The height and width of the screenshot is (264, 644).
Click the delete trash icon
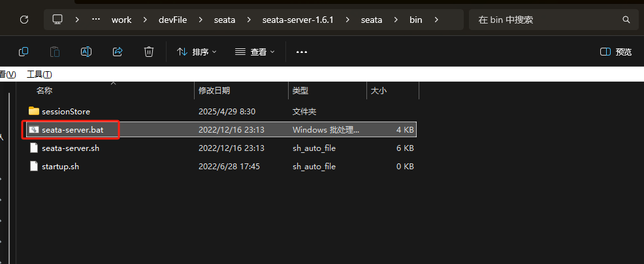pyautogui.click(x=149, y=52)
